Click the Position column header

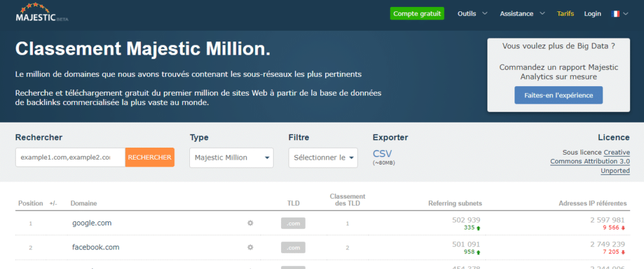[30, 203]
